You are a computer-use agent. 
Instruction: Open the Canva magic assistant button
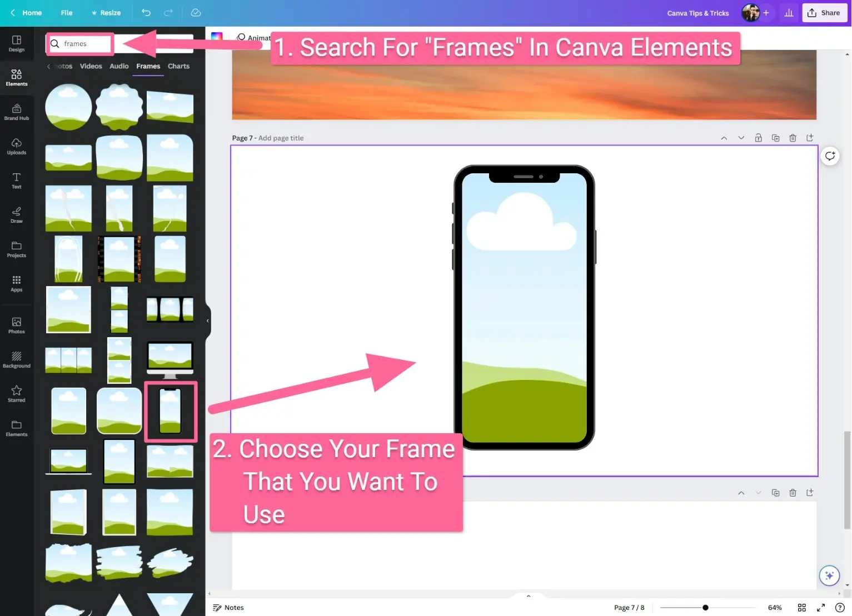[829, 575]
